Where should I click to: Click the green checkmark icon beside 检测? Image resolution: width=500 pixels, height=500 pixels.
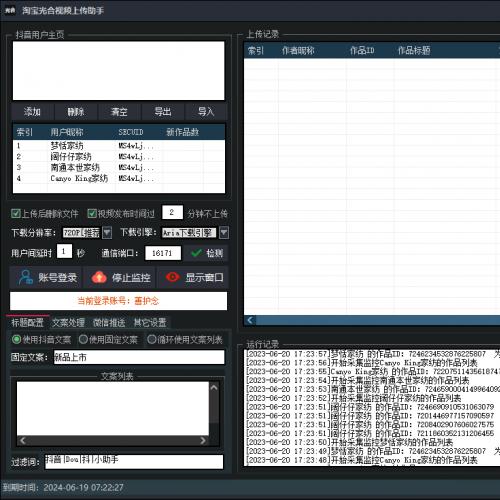(196, 253)
